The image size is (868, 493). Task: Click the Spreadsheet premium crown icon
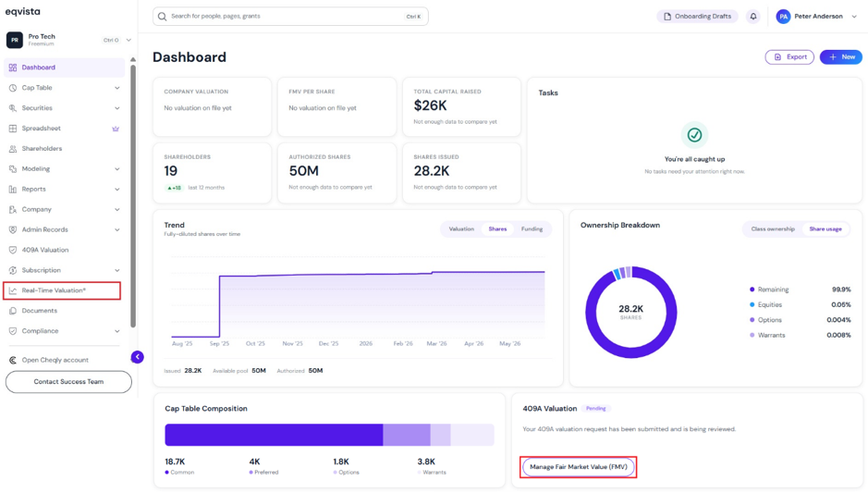pos(116,129)
